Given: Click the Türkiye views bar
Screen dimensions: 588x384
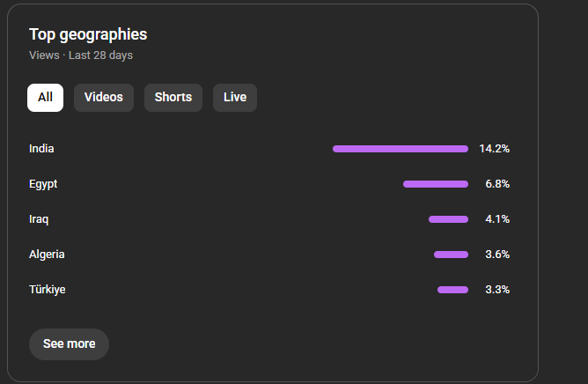Looking at the screenshot, I should click(452, 290).
